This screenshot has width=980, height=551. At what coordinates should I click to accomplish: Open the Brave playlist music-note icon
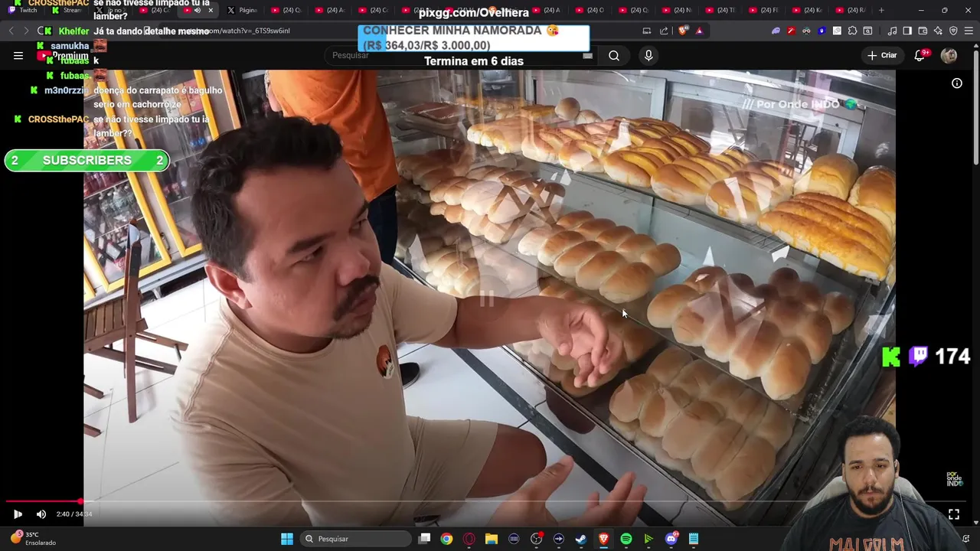892,31
